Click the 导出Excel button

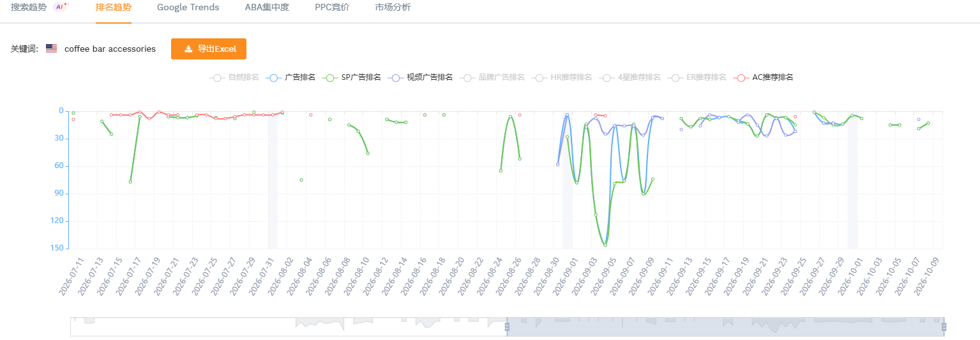point(209,49)
